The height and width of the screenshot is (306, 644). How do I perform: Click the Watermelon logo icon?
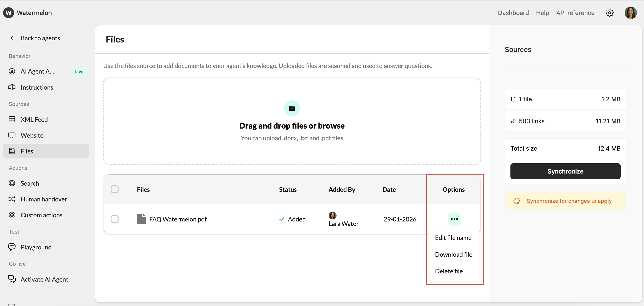coord(9,13)
